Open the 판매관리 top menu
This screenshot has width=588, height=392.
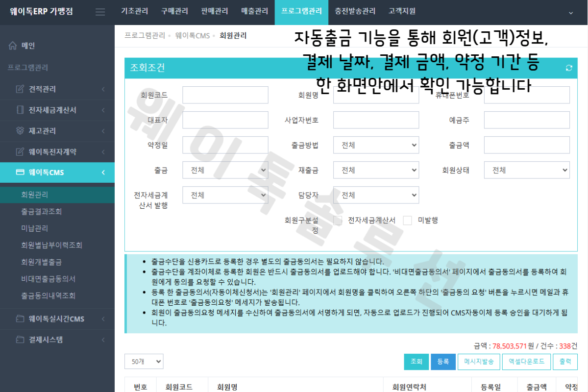pyautogui.click(x=215, y=12)
